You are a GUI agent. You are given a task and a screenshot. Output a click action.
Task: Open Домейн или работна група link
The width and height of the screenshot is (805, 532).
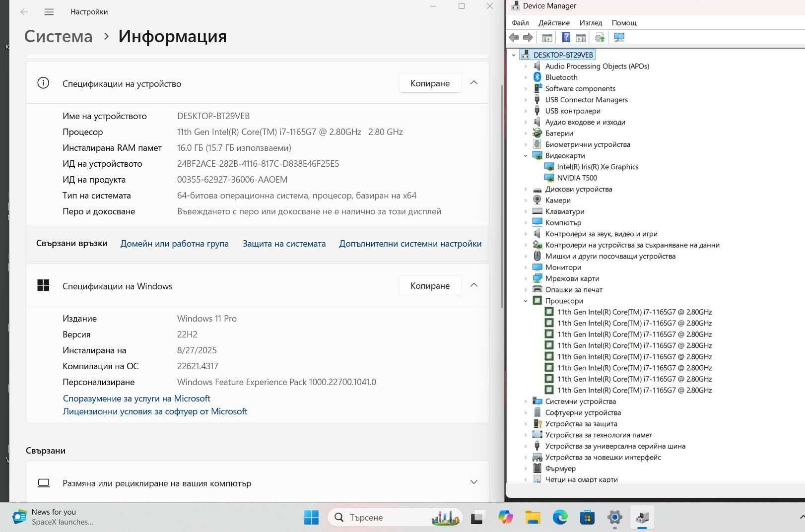174,244
